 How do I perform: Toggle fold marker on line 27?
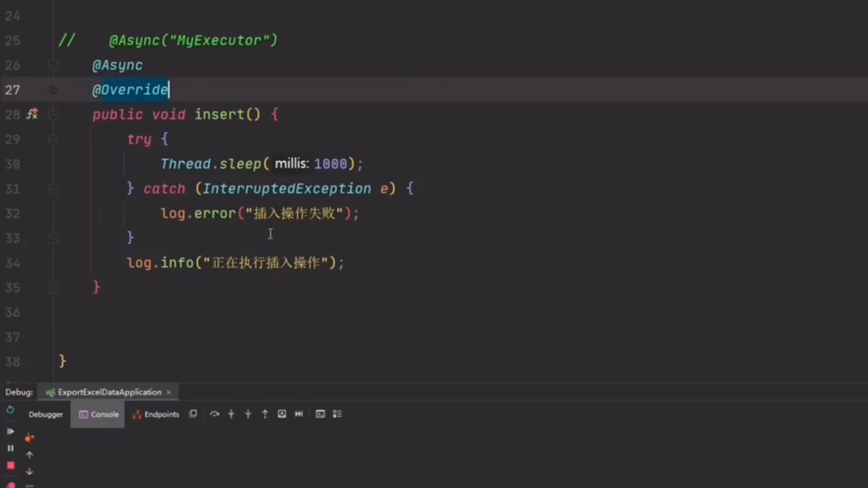(x=53, y=90)
